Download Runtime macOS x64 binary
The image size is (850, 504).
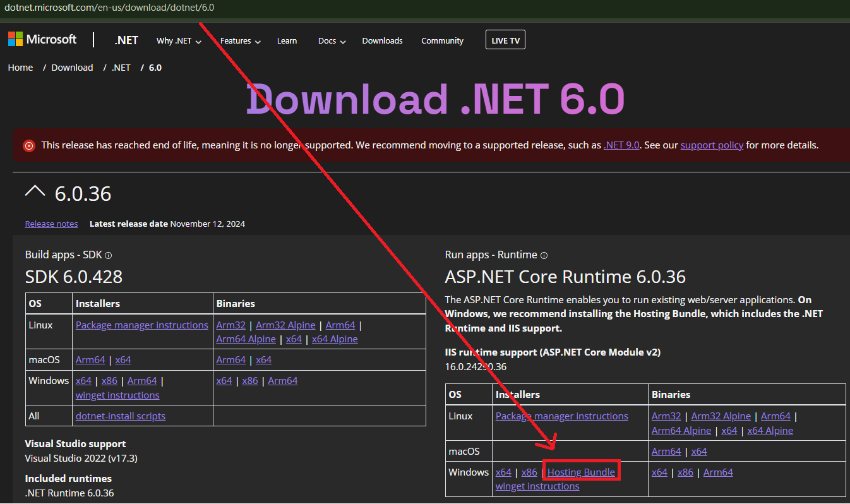(699, 452)
